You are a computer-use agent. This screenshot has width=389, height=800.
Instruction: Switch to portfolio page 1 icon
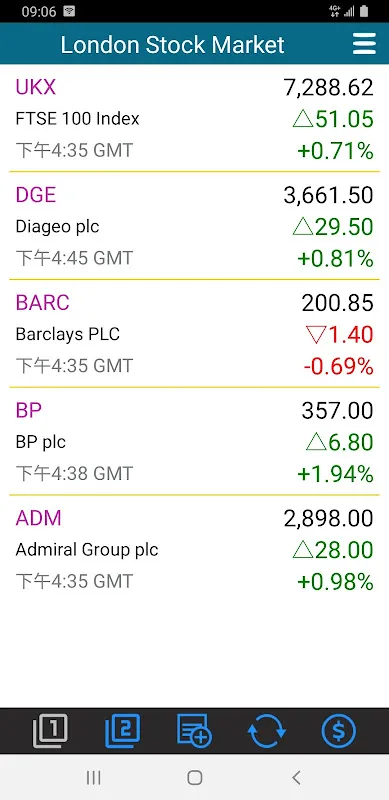tap(50, 731)
